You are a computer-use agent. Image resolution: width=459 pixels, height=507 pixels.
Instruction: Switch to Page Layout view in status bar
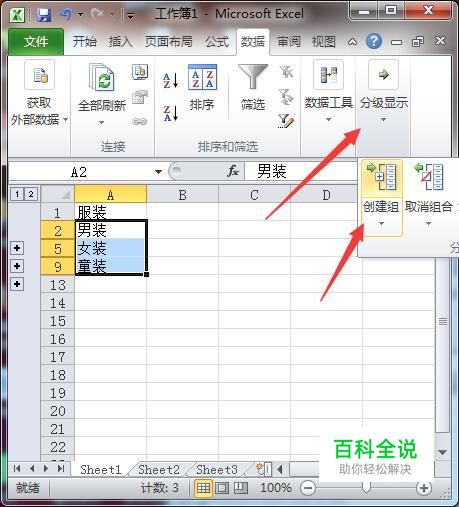(222, 488)
